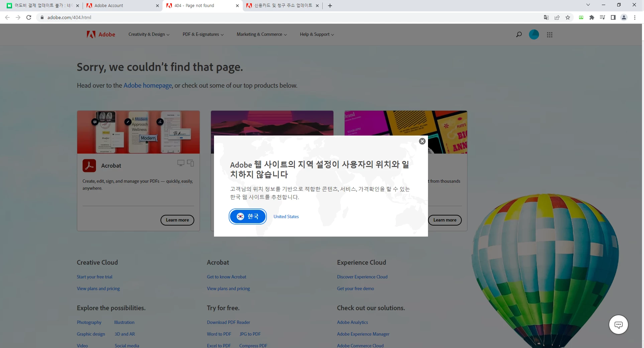Open the Chrome three-dot menu
This screenshot has height=348, width=644.
tap(635, 17)
